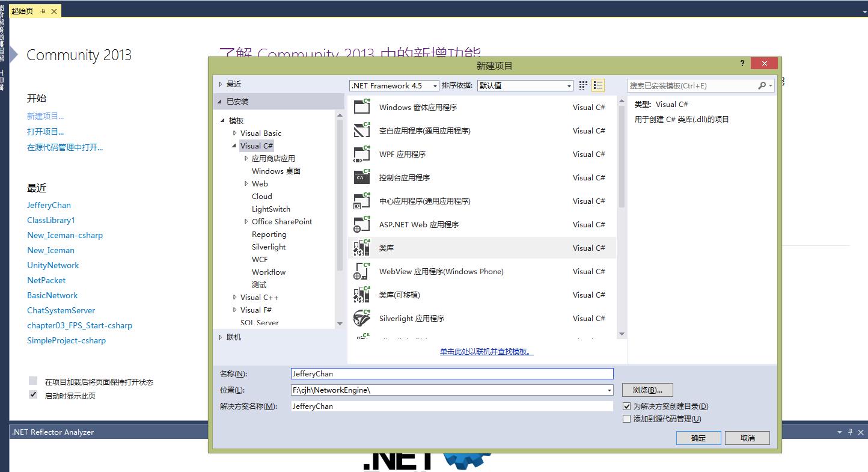Choose the WPF 应用程序 template icon
This screenshot has width=868, height=472.
tap(362, 154)
